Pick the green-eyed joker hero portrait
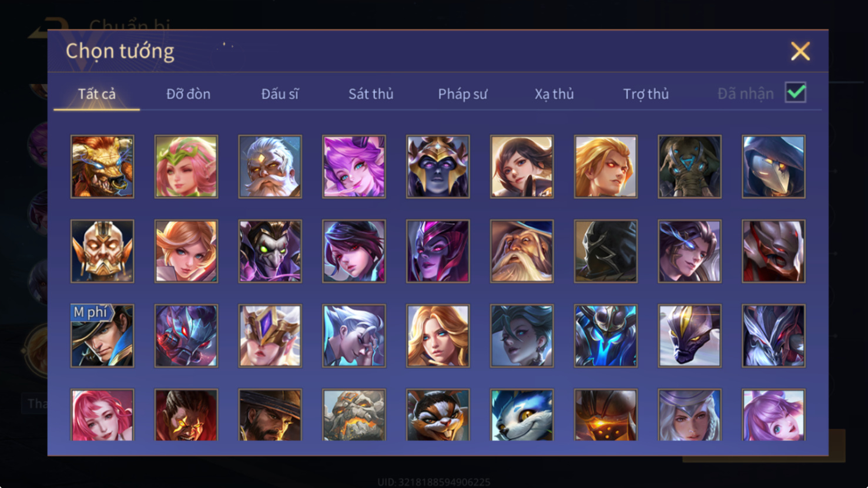Viewport: 868px width, 488px height. coord(270,251)
